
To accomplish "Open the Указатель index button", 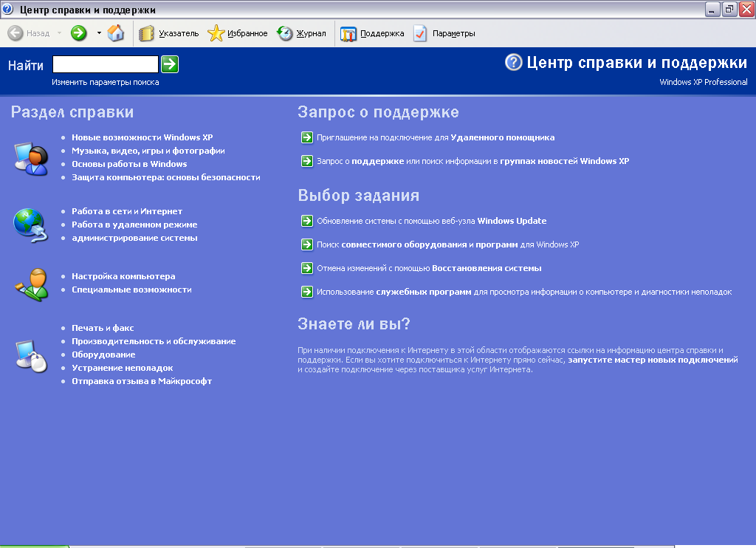I will (169, 33).
